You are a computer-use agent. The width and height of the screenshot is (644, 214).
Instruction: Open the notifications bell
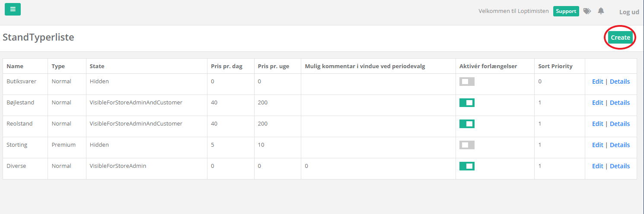[601, 11]
